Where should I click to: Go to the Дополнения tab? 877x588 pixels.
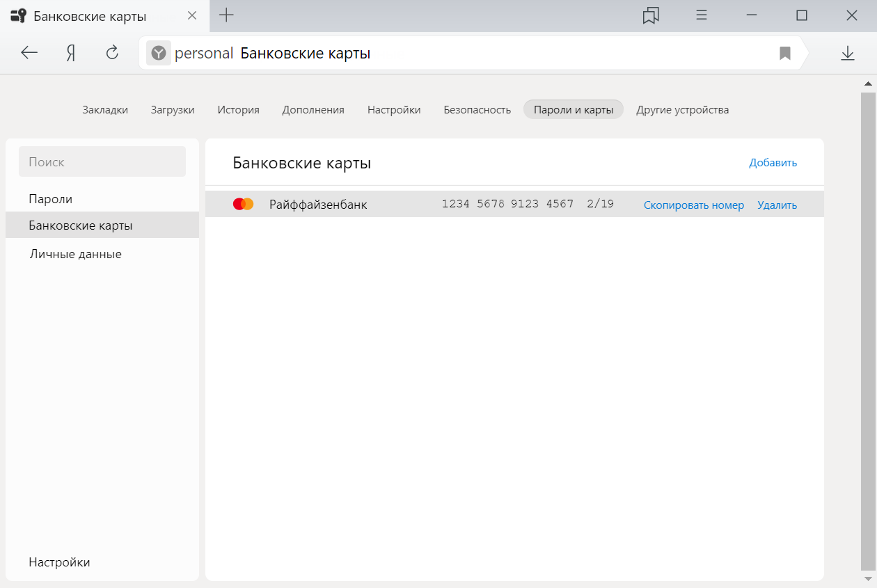pyautogui.click(x=313, y=109)
